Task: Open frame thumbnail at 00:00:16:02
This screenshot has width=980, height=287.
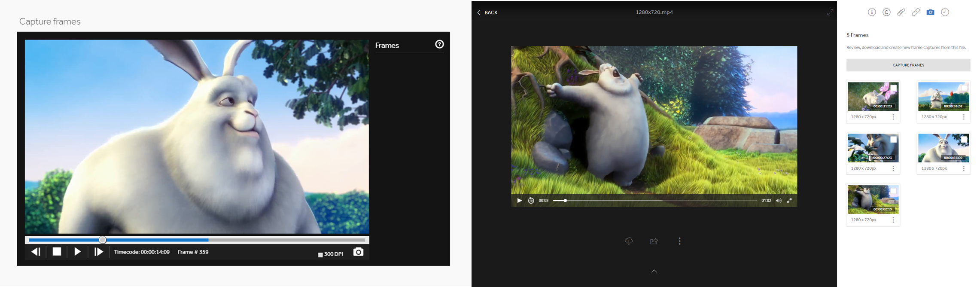Action: [x=943, y=148]
